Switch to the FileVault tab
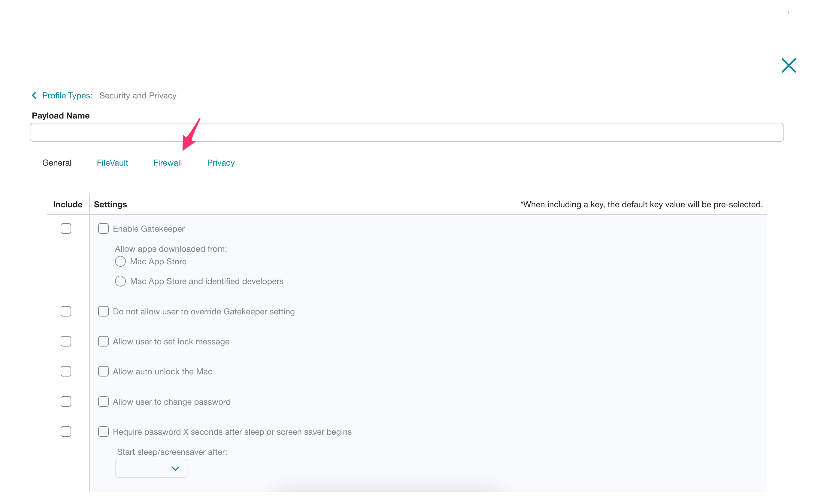 pyautogui.click(x=112, y=163)
